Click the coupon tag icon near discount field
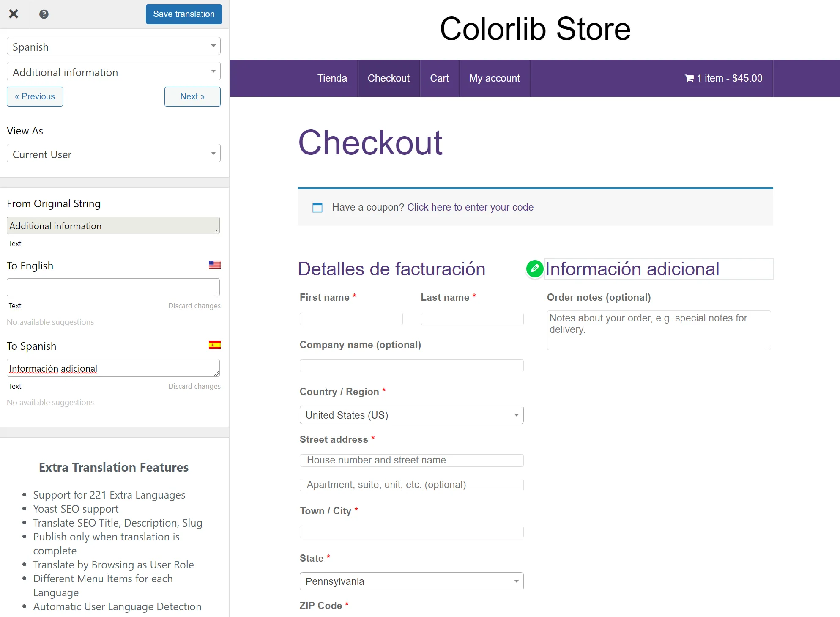 click(317, 207)
